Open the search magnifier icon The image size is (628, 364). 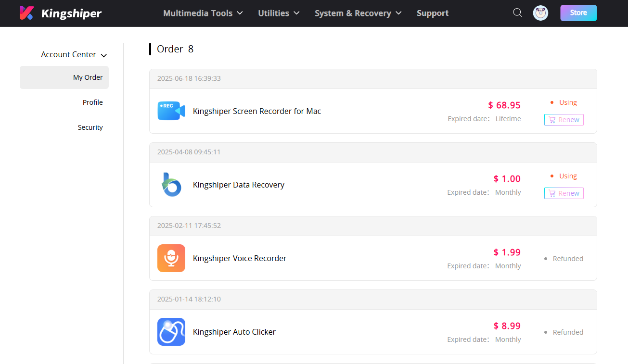coord(517,13)
